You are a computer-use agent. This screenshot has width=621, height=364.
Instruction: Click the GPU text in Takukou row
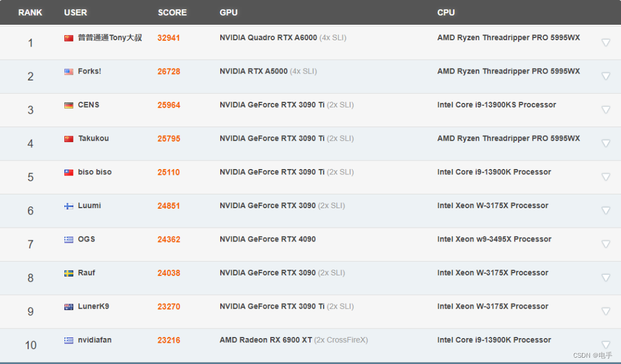click(287, 139)
